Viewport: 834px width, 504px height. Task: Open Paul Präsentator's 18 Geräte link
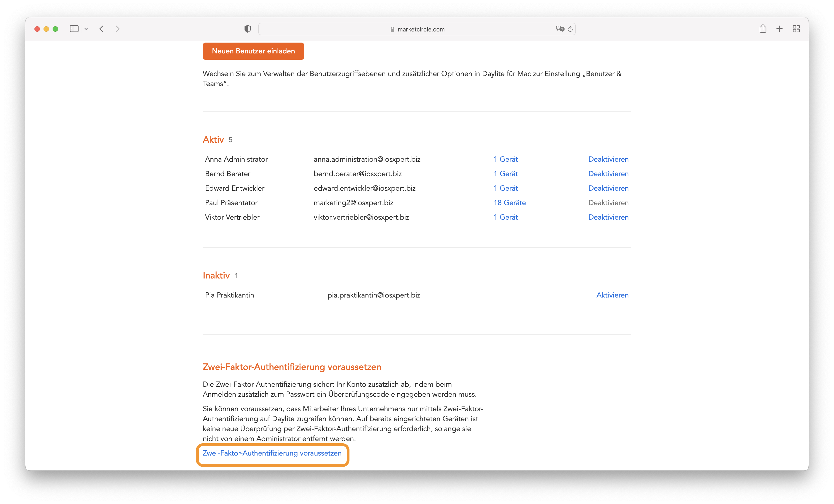coord(509,203)
